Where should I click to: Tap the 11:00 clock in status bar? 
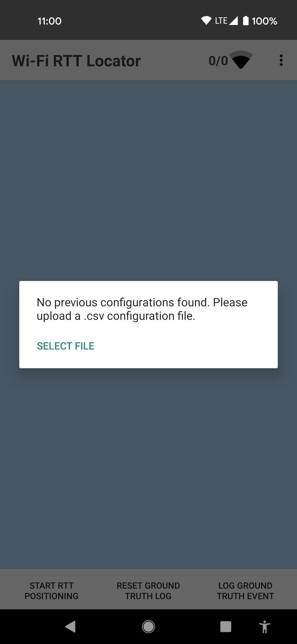(x=50, y=21)
